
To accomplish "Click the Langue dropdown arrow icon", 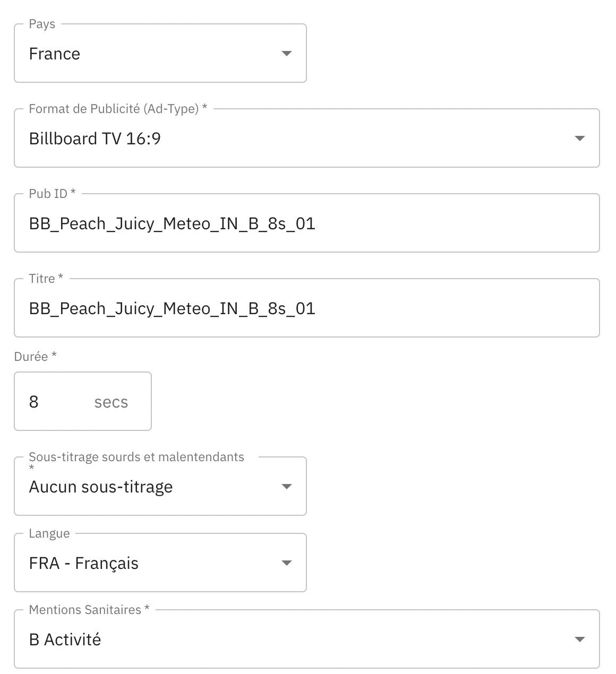I will [x=287, y=563].
